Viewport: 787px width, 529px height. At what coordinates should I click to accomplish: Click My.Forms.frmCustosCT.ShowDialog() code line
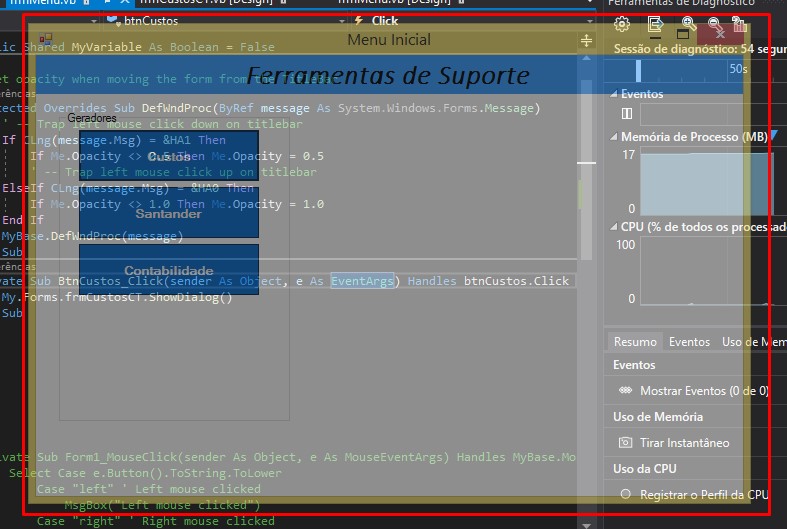(x=116, y=297)
